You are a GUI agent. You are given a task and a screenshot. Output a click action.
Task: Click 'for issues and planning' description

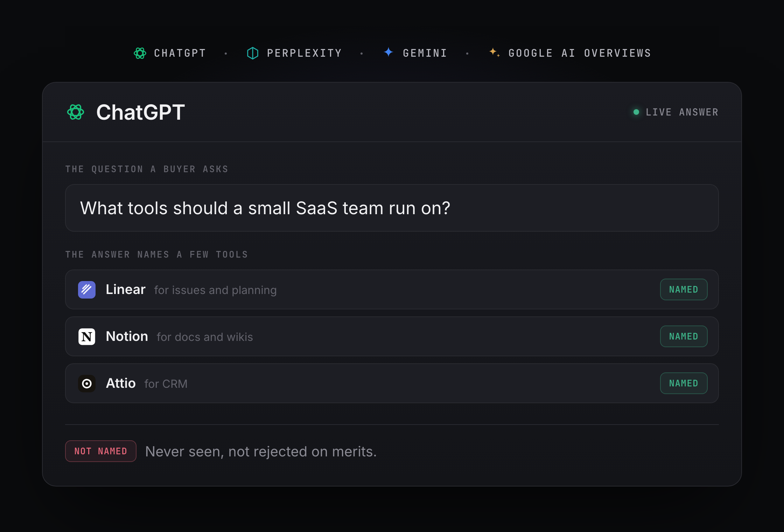[215, 290]
